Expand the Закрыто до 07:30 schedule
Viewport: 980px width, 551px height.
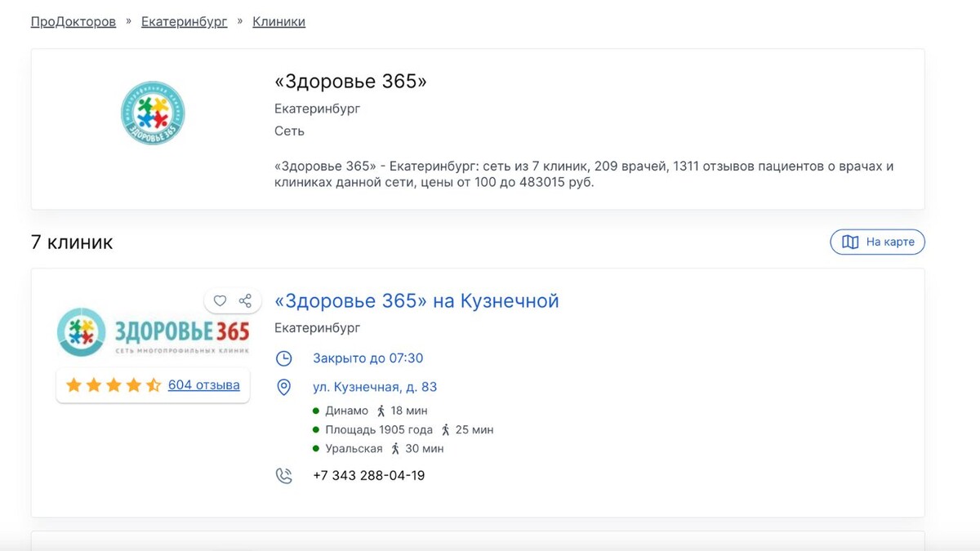pos(367,358)
